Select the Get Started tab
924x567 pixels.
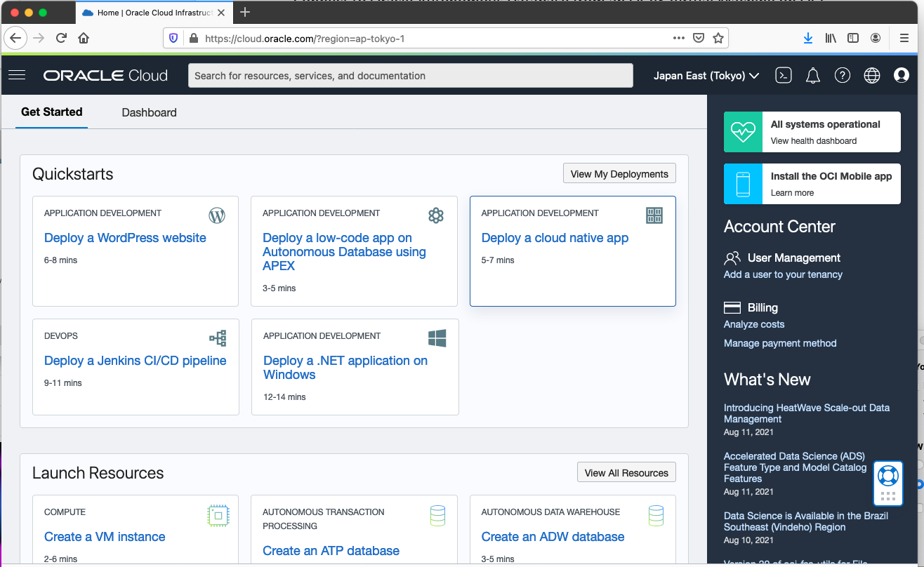(51, 112)
